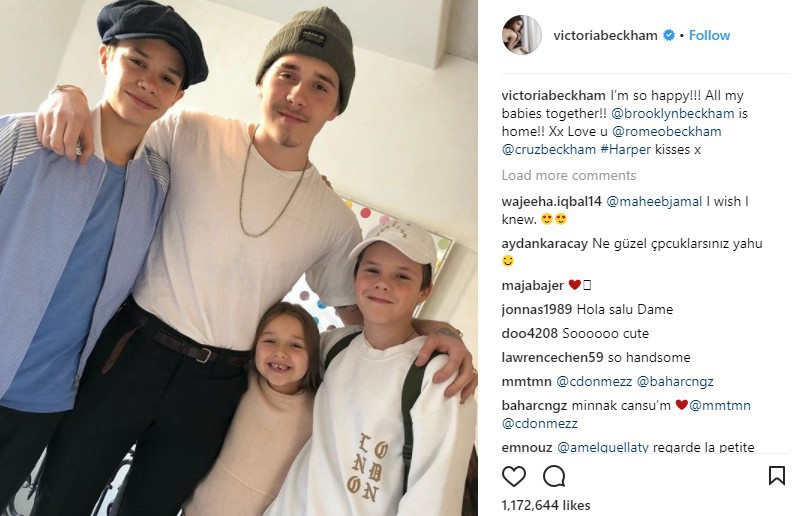
Task: Open commenter aydankaracay's profile
Action: [x=545, y=243]
